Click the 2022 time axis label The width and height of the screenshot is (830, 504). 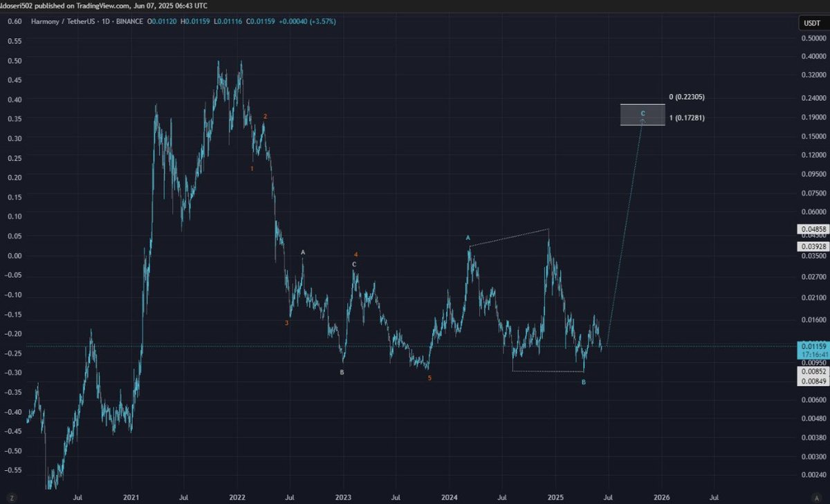[237, 496]
